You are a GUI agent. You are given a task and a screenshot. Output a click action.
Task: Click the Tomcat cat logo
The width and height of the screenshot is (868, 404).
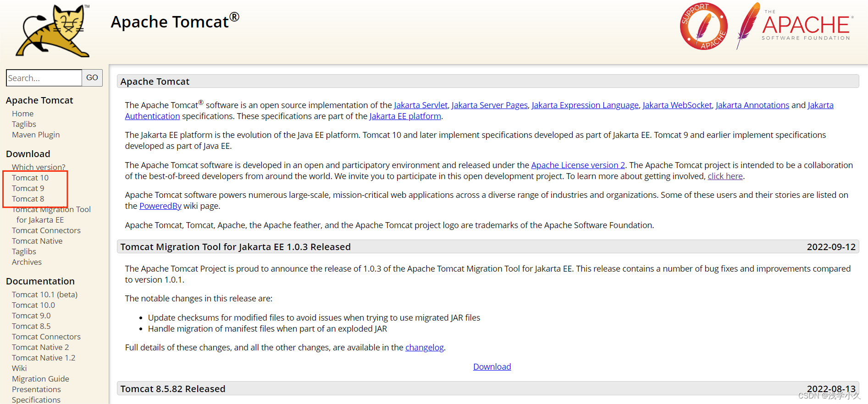[x=53, y=31]
